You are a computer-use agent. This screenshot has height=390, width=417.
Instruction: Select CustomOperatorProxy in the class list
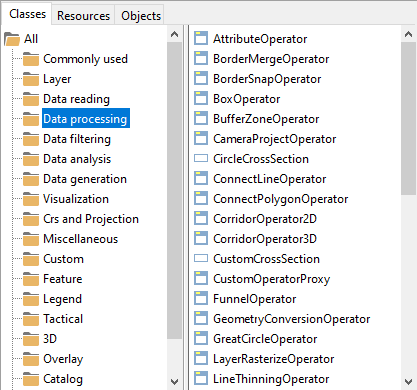click(x=271, y=279)
